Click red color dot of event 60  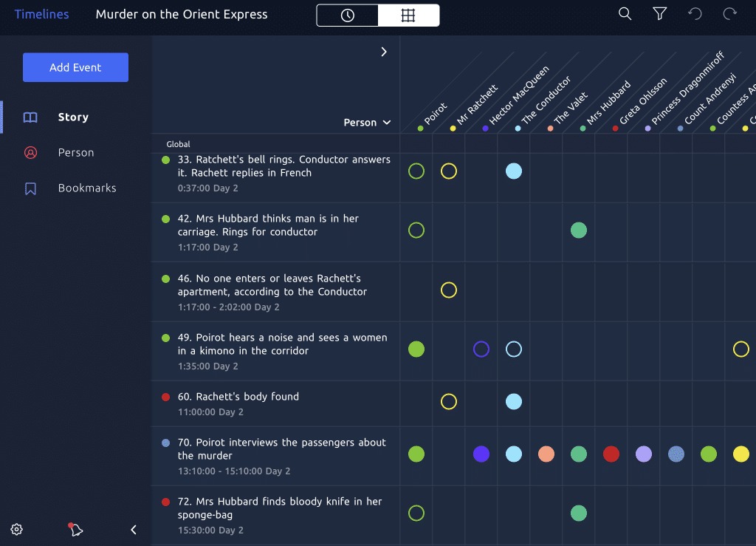tap(166, 397)
